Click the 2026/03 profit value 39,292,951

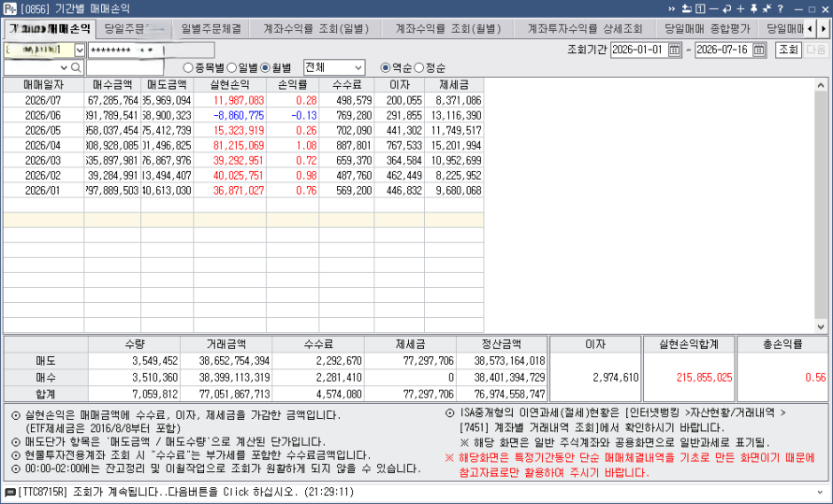239,160
